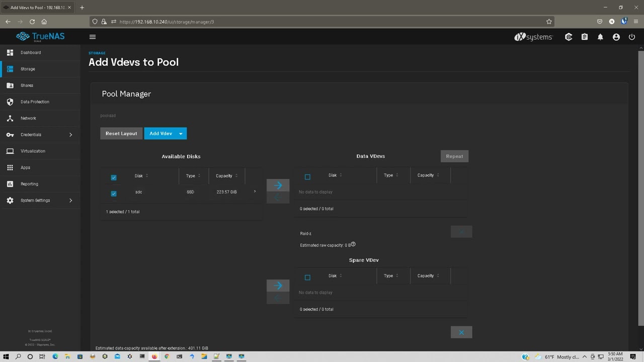Open TrueCommand status icon
The width and height of the screenshot is (644, 362).
569,37
